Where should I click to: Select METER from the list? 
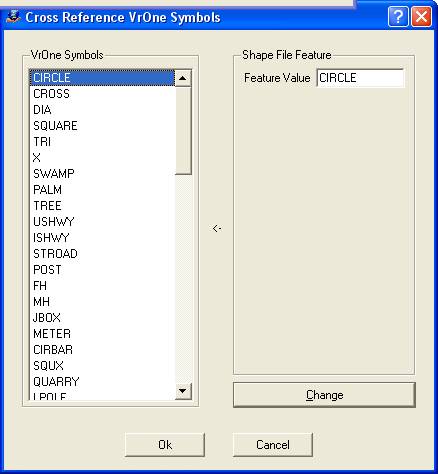[102, 334]
